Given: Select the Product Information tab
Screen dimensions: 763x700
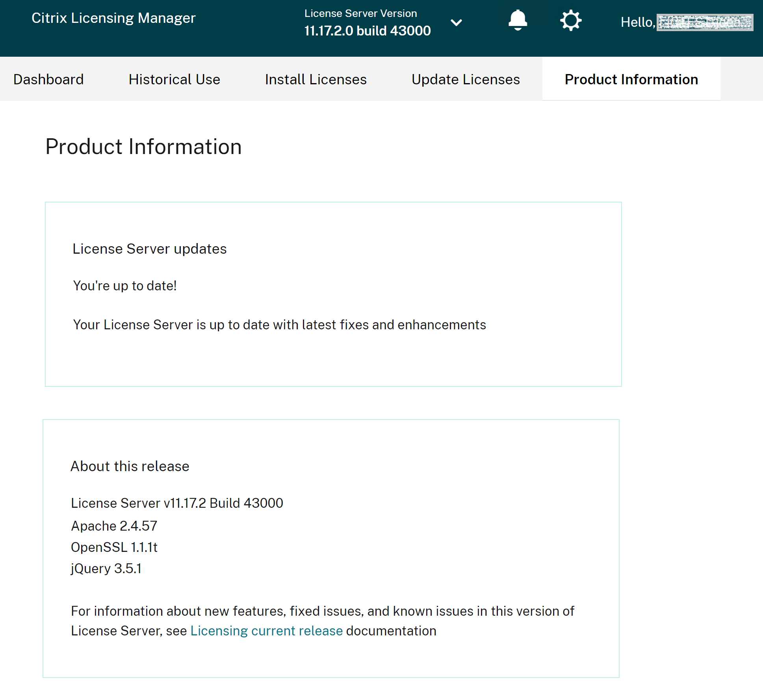Looking at the screenshot, I should [x=631, y=79].
